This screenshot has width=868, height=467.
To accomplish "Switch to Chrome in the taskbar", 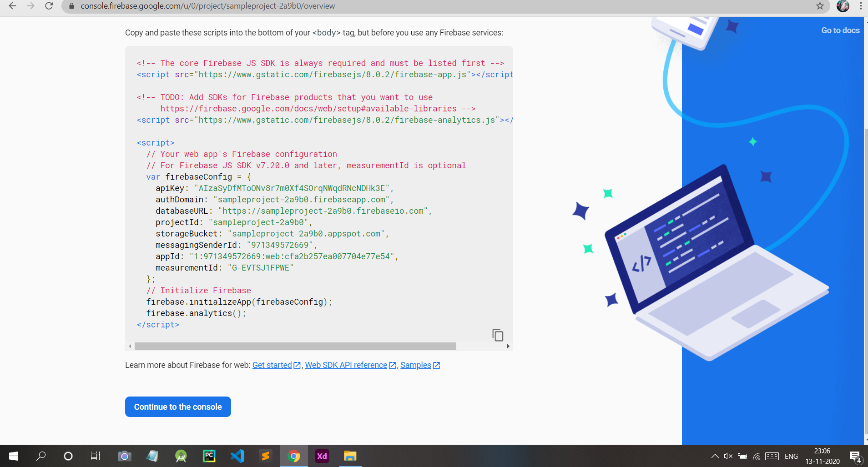I will [x=294, y=456].
